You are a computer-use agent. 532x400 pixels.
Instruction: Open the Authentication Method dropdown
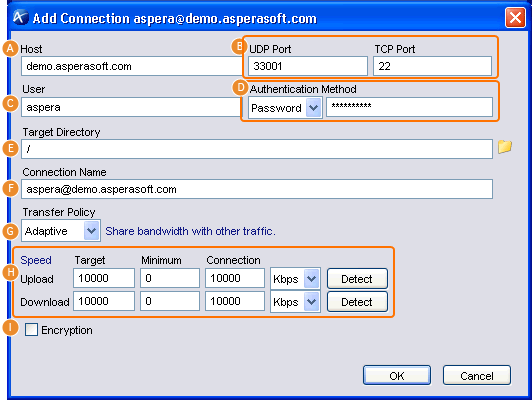285,108
